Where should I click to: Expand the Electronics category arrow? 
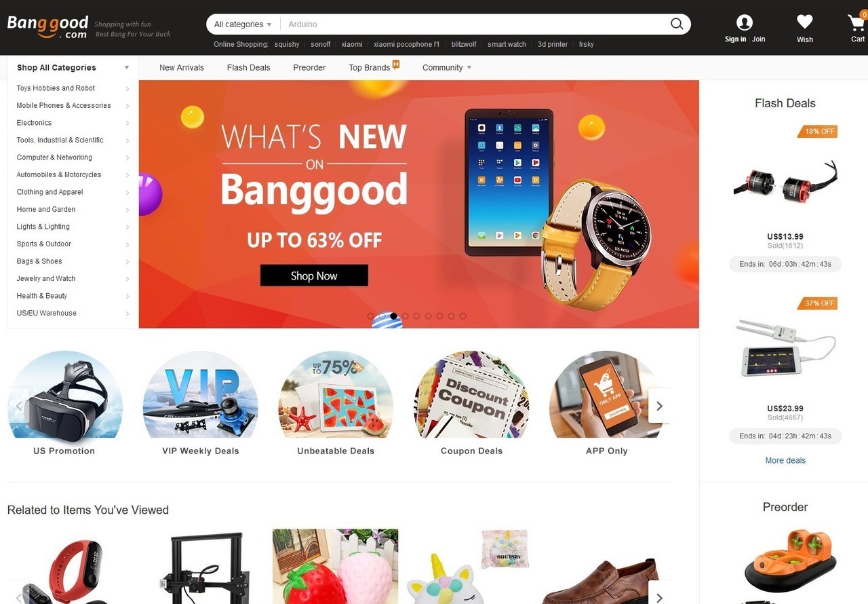(127, 124)
